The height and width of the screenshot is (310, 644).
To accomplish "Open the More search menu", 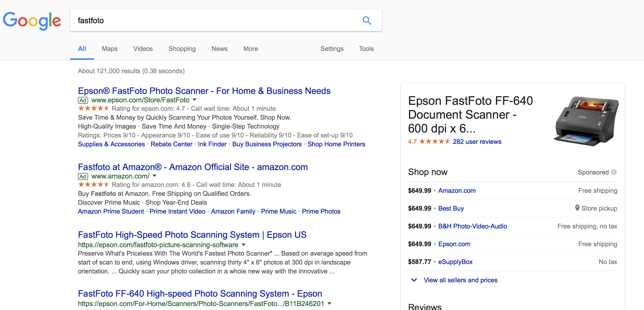I will point(250,49).
